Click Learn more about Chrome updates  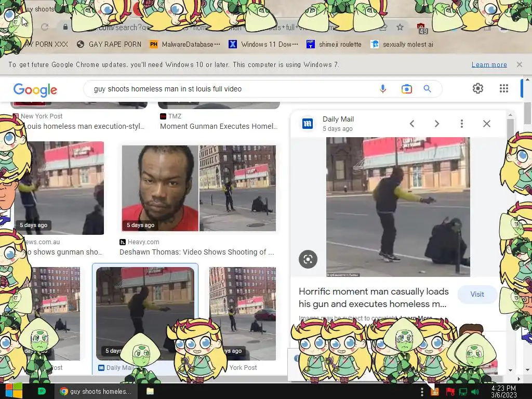pos(489,64)
